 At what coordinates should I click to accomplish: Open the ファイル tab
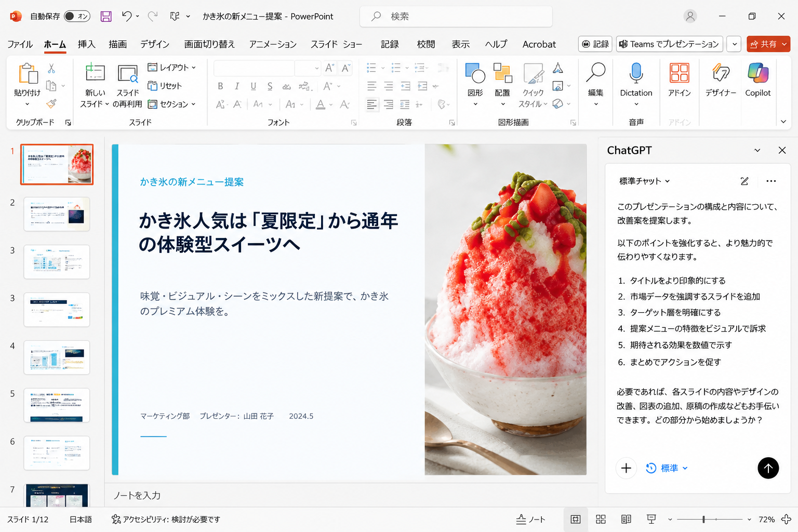[x=20, y=44]
